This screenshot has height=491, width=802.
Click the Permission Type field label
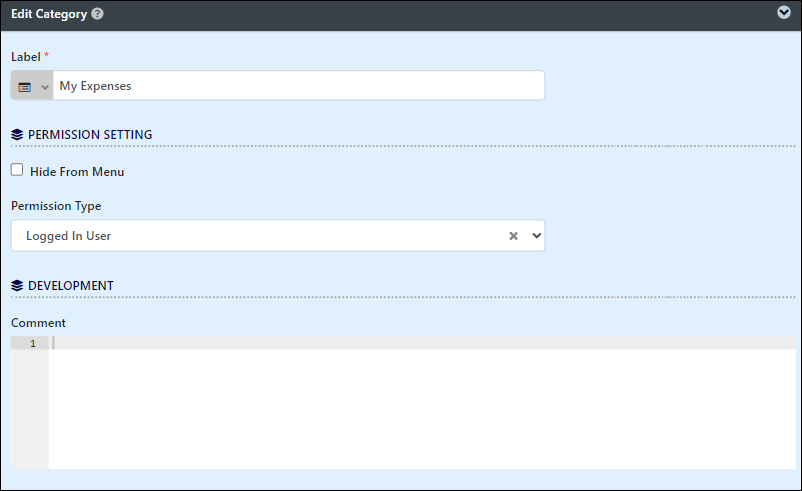(x=56, y=206)
